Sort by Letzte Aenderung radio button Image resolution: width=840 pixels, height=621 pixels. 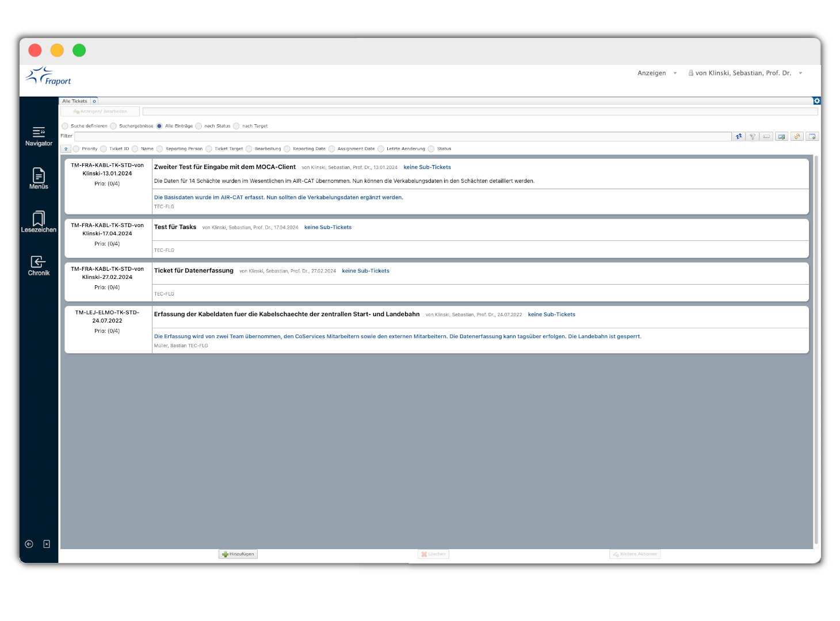pos(381,149)
